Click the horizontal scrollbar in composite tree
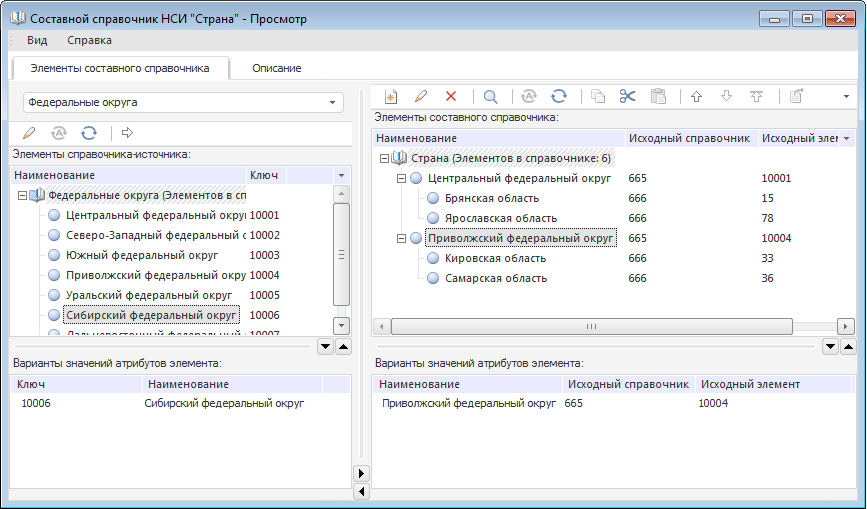 point(590,326)
